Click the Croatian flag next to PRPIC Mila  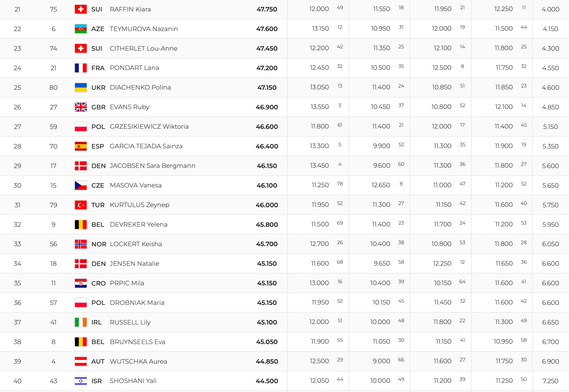81,283
